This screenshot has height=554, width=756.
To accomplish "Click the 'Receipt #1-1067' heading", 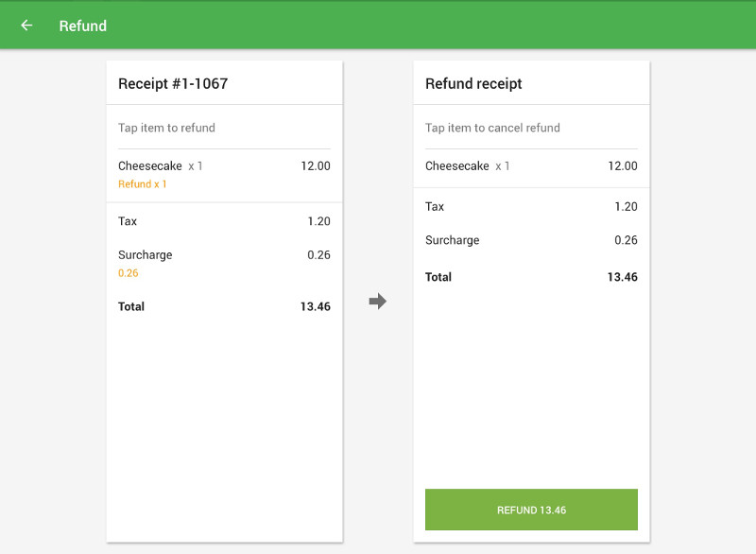I will click(173, 84).
